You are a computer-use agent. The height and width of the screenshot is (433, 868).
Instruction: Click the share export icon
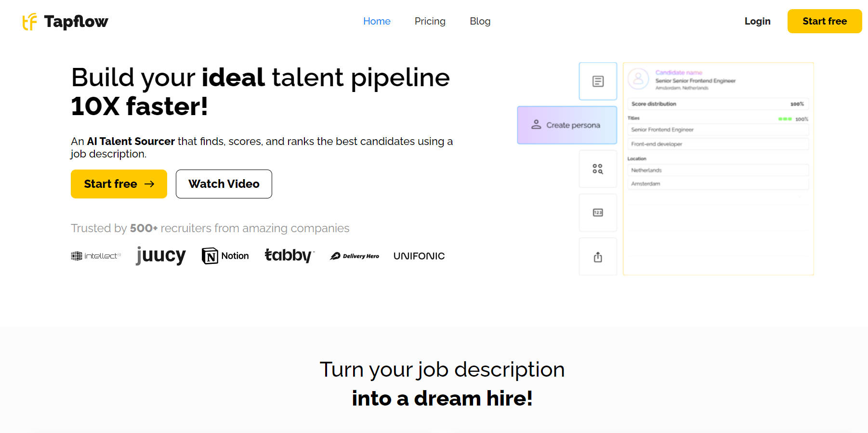[598, 257]
